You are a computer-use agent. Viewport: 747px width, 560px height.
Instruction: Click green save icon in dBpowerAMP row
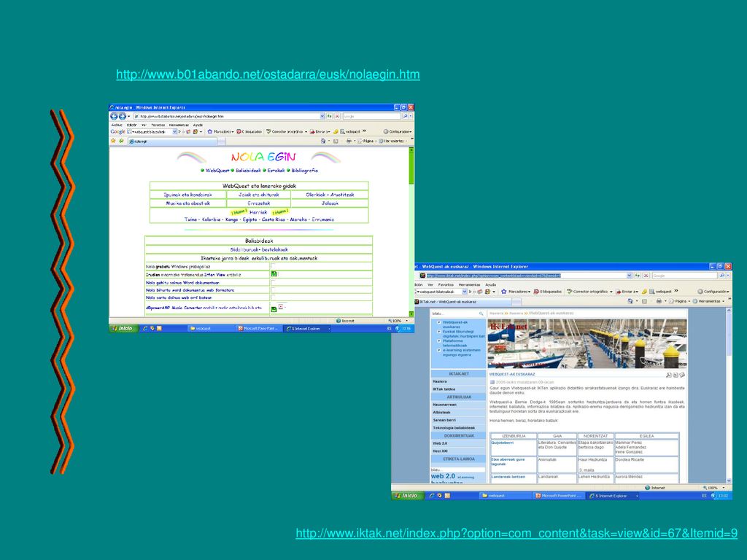pos(274,309)
